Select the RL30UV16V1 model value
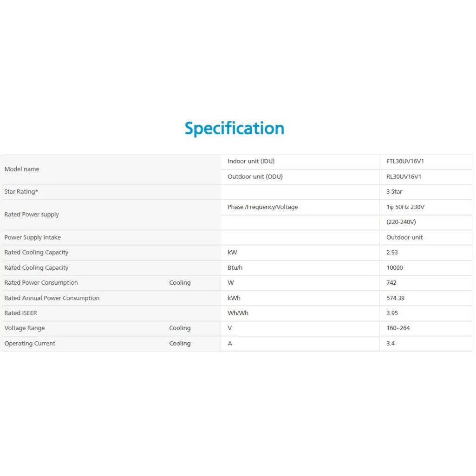The image size is (476, 476). (x=404, y=176)
